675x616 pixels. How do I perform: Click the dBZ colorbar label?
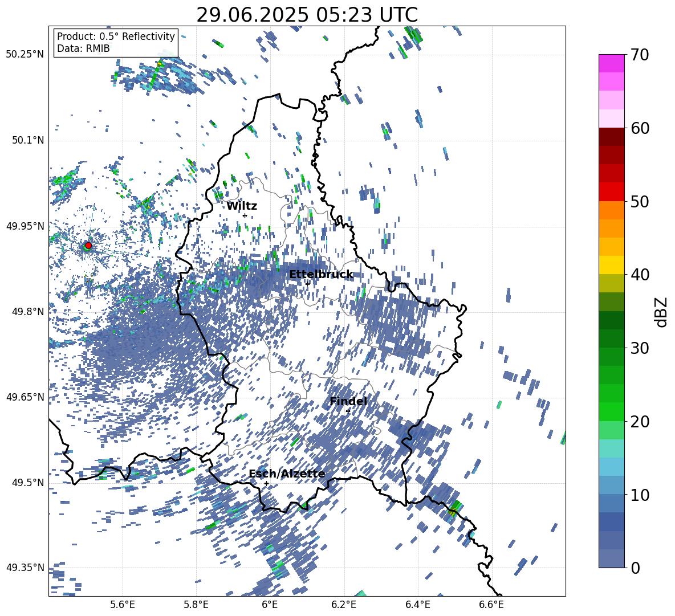coord(662,312)
